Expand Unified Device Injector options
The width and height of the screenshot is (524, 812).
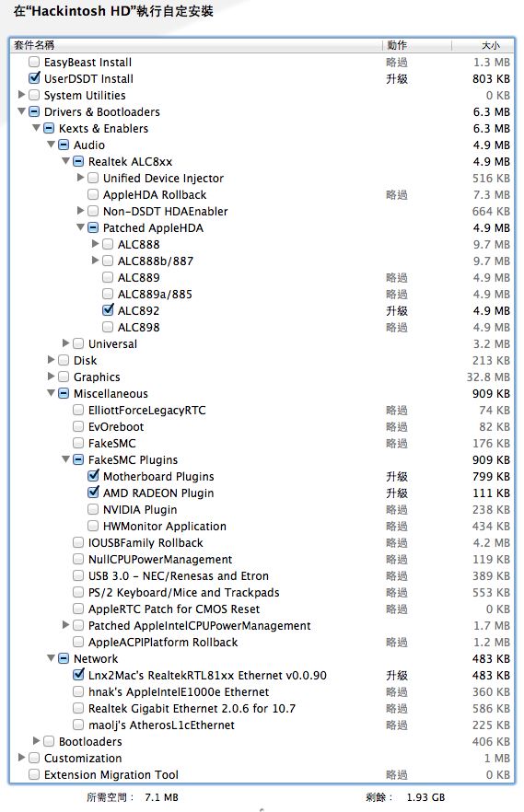(81, 178)
